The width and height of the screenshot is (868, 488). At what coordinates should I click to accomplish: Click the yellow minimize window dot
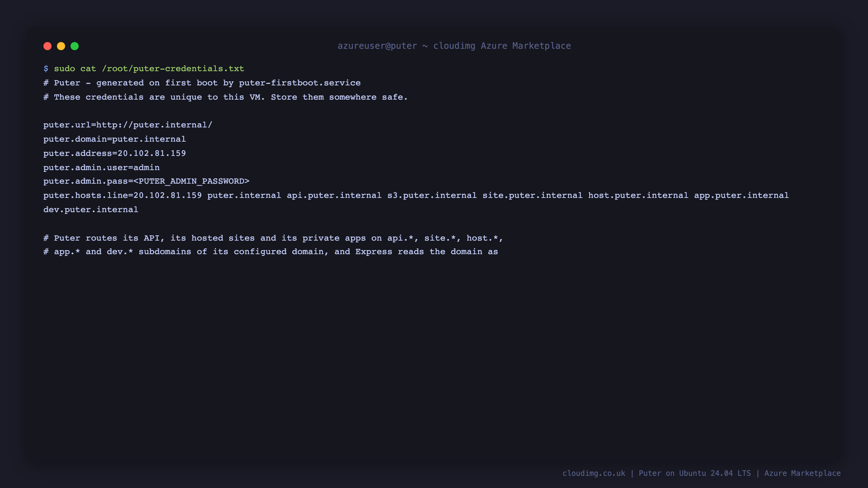tap(61, 46)
